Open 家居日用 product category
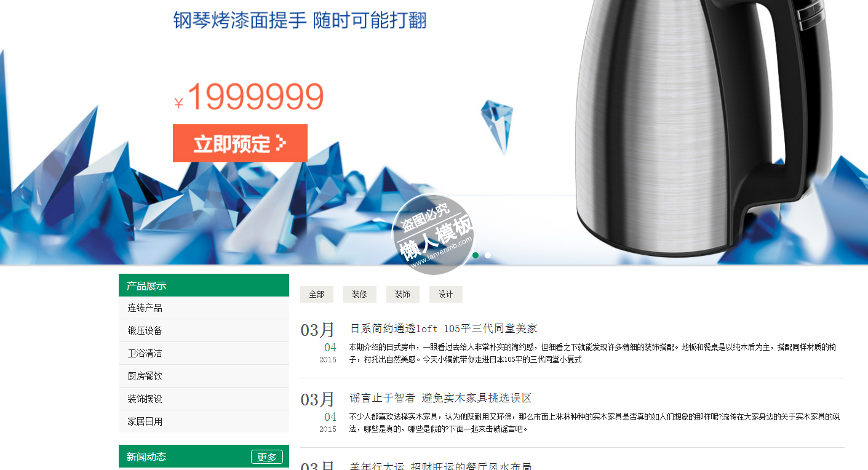Image resolution: width=868 pixels, height=470 pixels. click(x=204, y=421)
